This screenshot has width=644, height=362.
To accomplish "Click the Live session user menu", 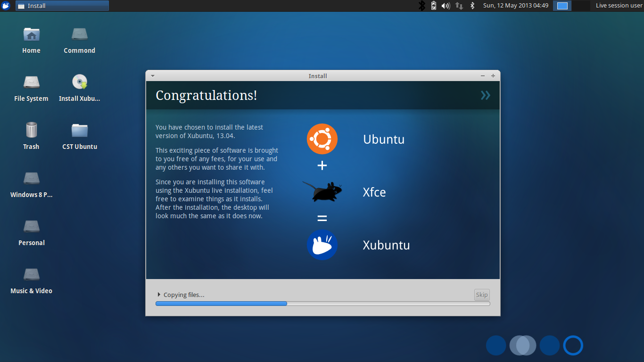I will [x=619, y=6].
